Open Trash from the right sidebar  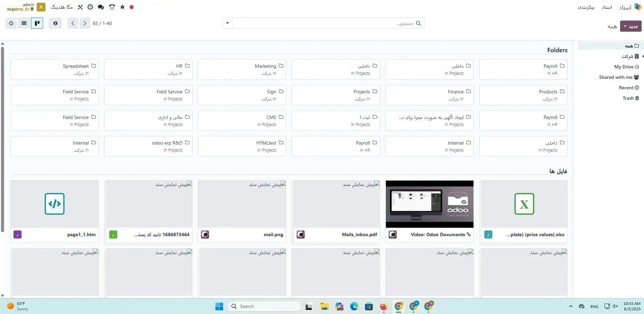tap(629, 98)
